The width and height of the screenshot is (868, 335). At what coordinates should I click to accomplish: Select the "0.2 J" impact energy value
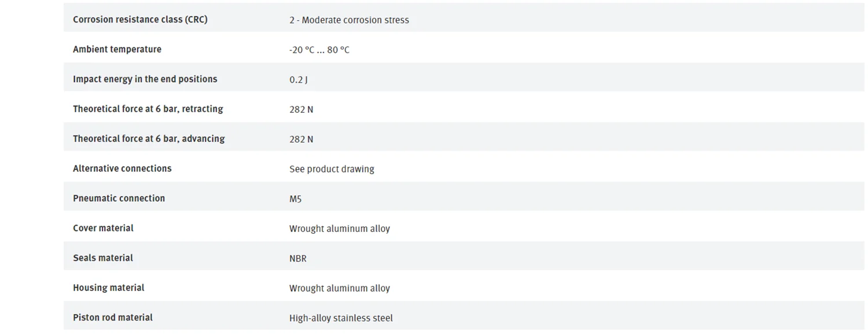coord(298,80)
